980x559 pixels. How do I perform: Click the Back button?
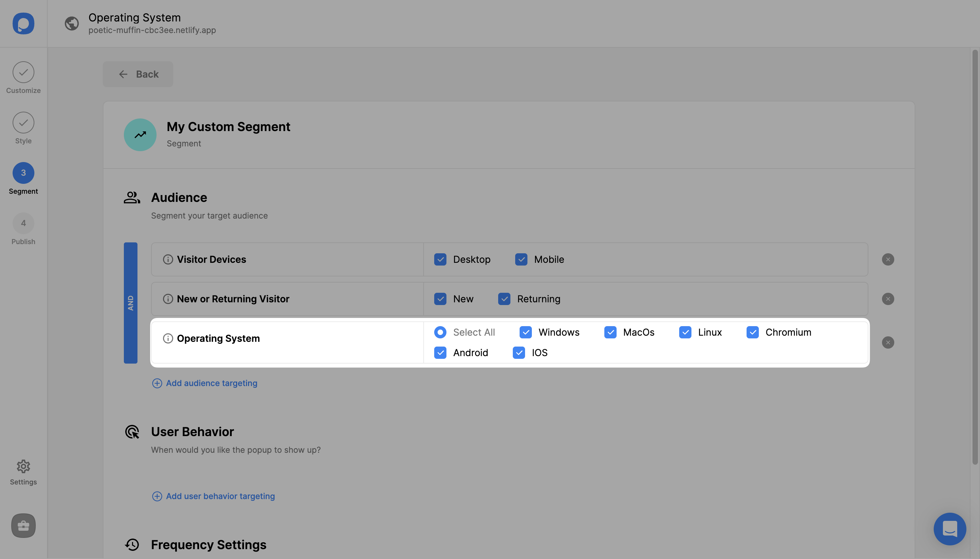(138, 74)
